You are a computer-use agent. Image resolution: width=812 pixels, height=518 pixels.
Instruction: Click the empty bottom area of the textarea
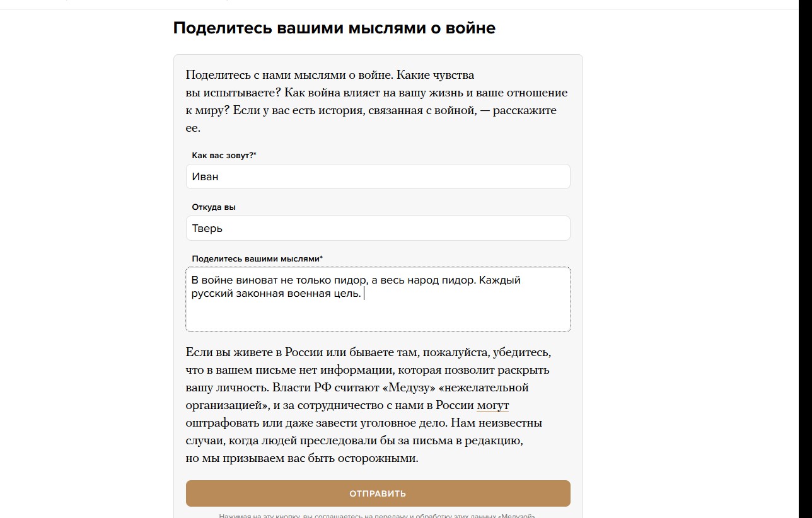point(378,317)
